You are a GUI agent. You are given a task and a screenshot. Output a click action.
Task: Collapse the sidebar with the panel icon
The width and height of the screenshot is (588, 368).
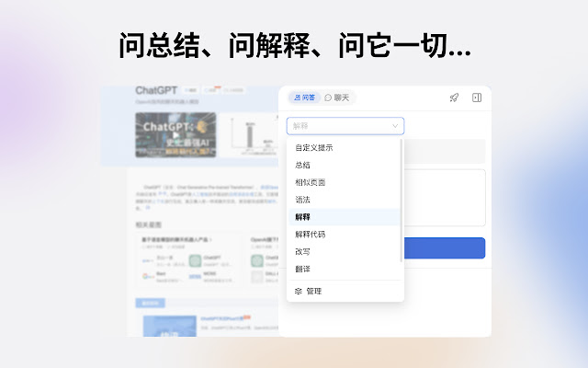(x=477, y=98)
